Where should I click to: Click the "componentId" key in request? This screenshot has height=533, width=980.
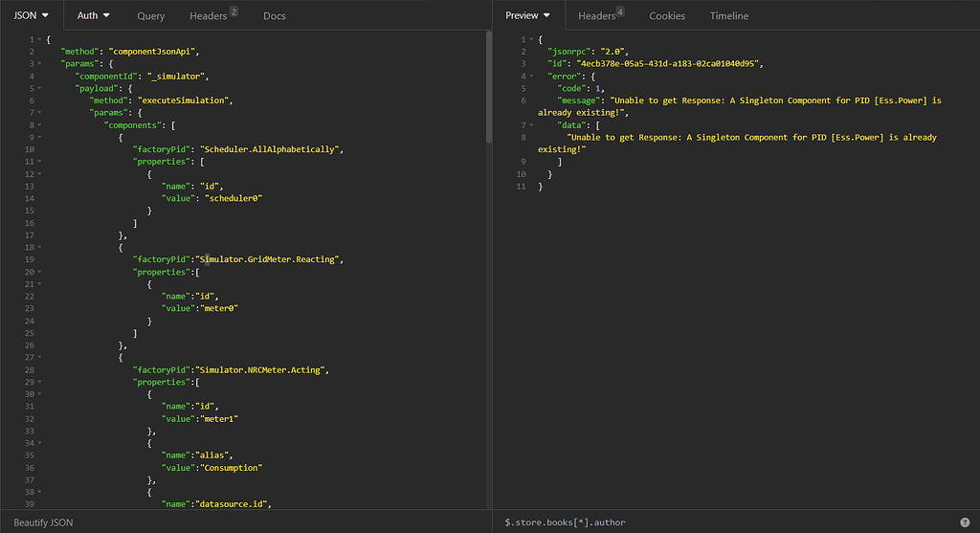(x=105, y=77)
